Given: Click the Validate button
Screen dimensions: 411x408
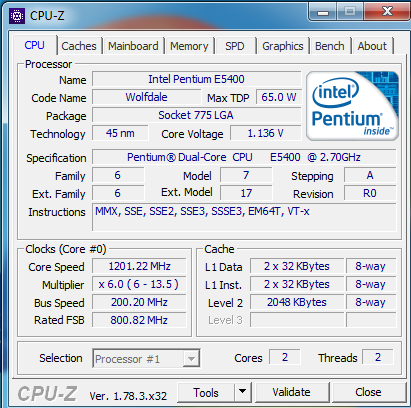Looking at the screenshot, I should click(291, 392).
